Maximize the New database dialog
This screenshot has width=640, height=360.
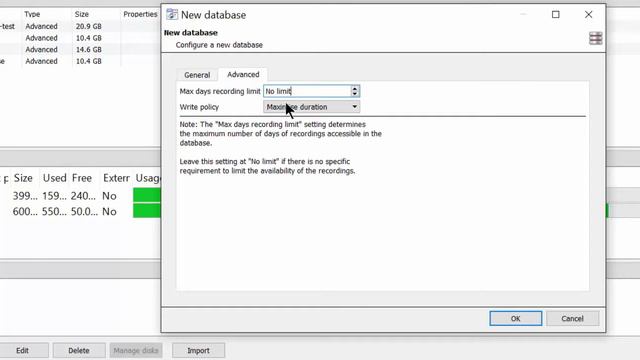pos(556,15)
